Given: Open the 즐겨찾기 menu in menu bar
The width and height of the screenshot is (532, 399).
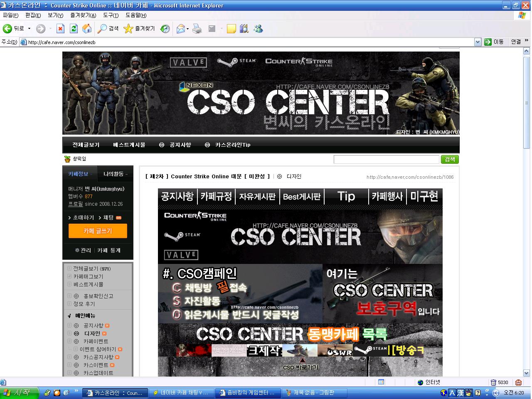Looking at the screenshot, I should click(x=83, y=15).
